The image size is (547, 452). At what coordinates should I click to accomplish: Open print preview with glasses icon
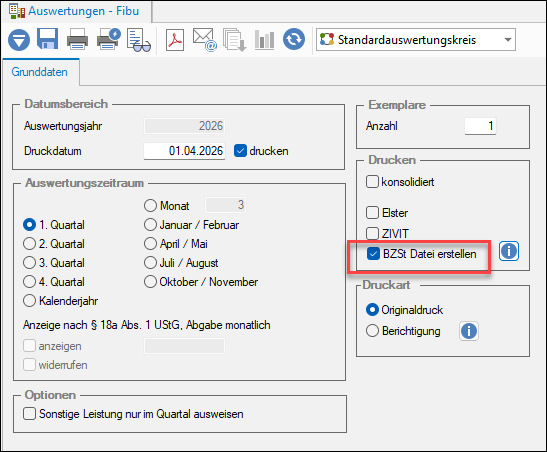click(138, 40)
